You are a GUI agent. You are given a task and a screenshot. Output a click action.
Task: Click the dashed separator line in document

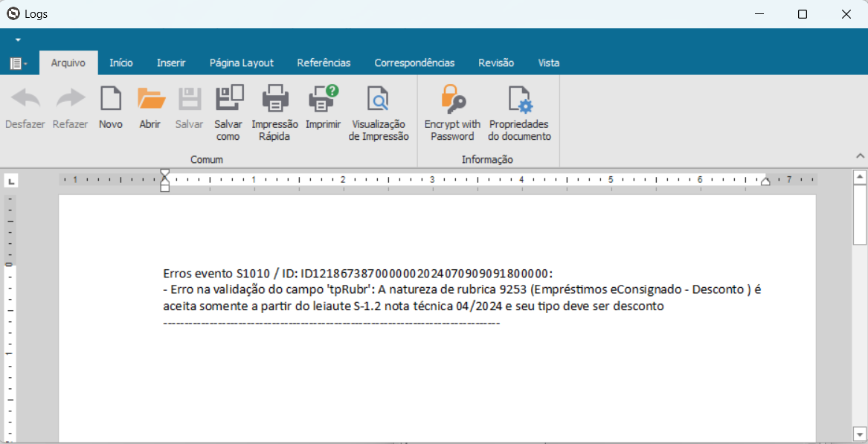click(332, 322)
